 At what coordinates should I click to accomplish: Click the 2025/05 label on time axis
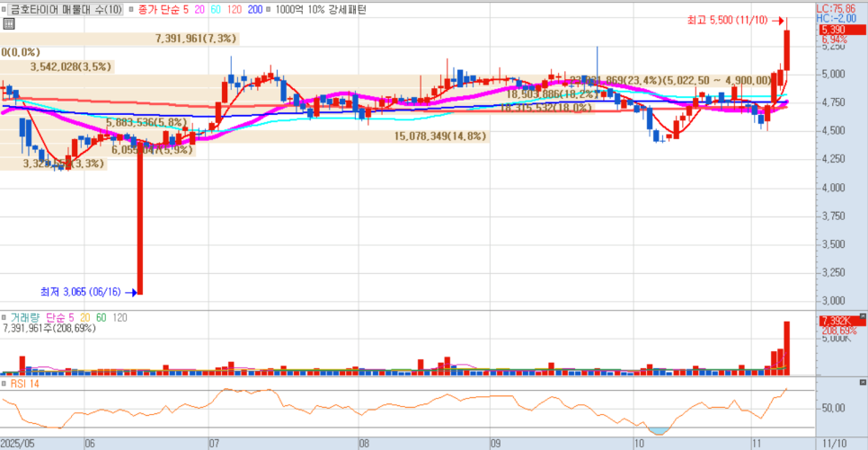click(x=17, y=444)
